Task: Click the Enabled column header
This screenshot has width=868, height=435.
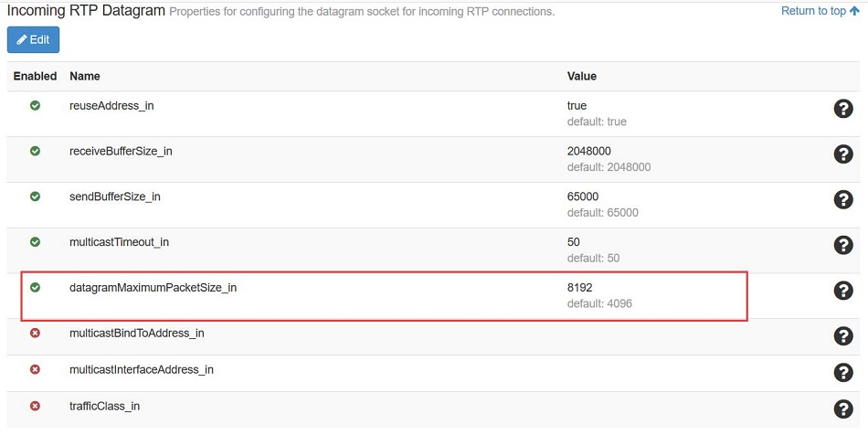Action: 35,77
